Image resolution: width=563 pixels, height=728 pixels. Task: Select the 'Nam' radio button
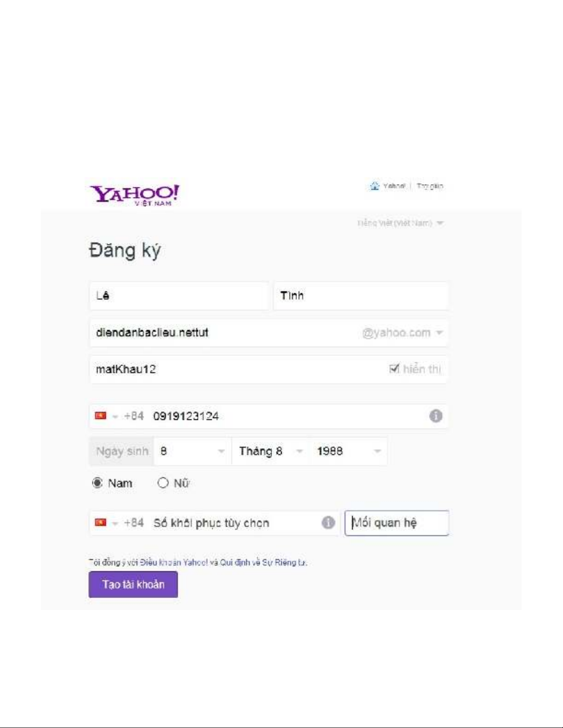[97, 483]
